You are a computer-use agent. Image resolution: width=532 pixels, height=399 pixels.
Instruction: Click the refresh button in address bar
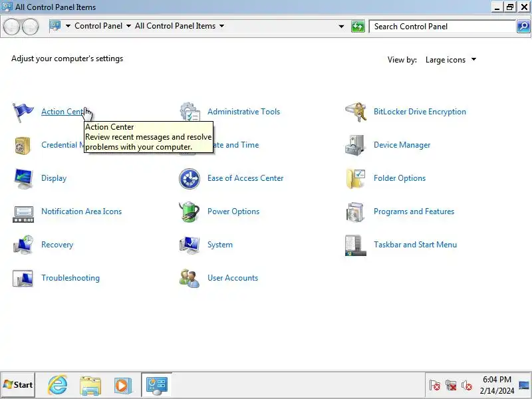(x=358, y=27)
